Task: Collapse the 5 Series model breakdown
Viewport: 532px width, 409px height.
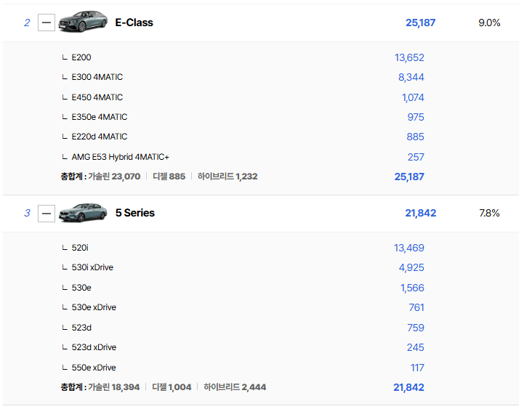Action: [47, 213]
